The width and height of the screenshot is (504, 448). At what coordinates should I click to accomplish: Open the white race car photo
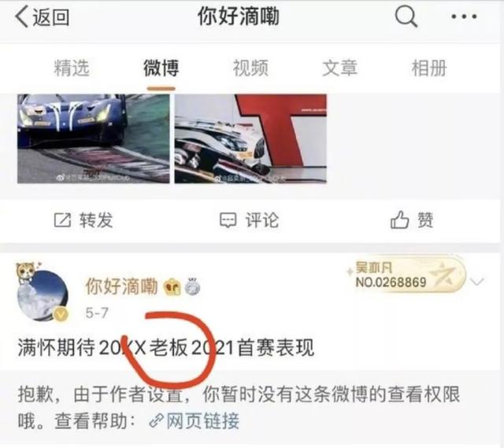tap(250, 139)
